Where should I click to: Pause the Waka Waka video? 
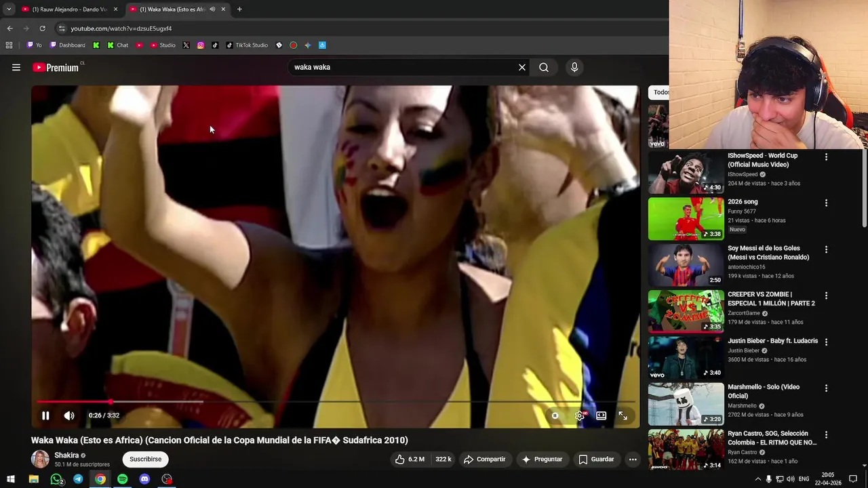click(45, 415)
